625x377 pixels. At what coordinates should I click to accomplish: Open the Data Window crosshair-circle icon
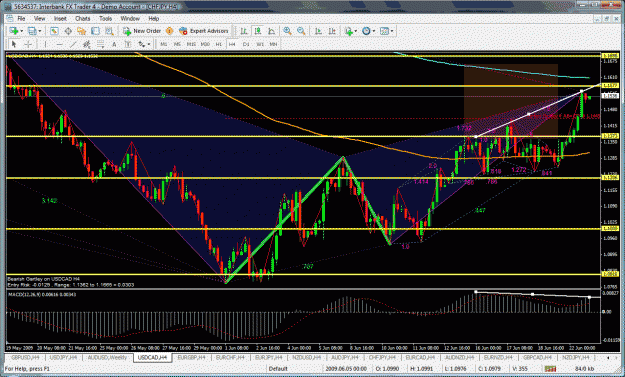tap(68, 31)
